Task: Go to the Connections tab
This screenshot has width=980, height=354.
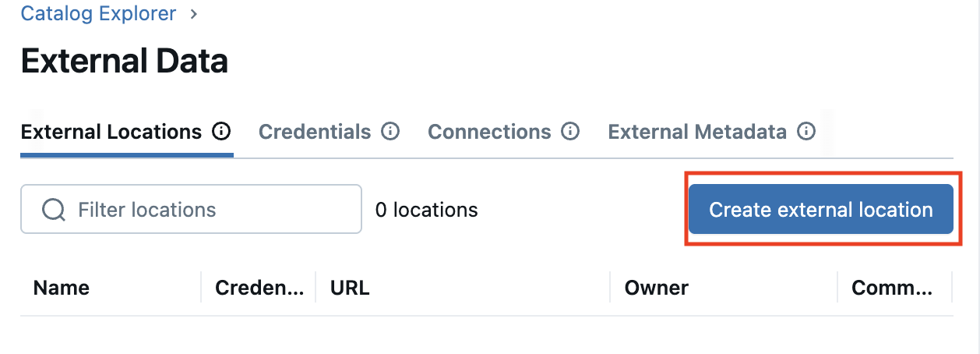Action: coord(489,132)
